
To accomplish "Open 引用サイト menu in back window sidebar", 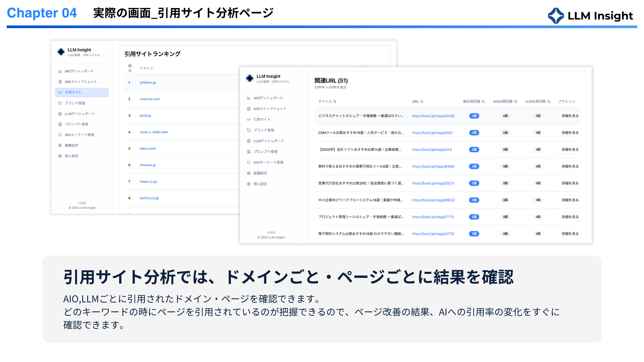I will click(82, 93).
